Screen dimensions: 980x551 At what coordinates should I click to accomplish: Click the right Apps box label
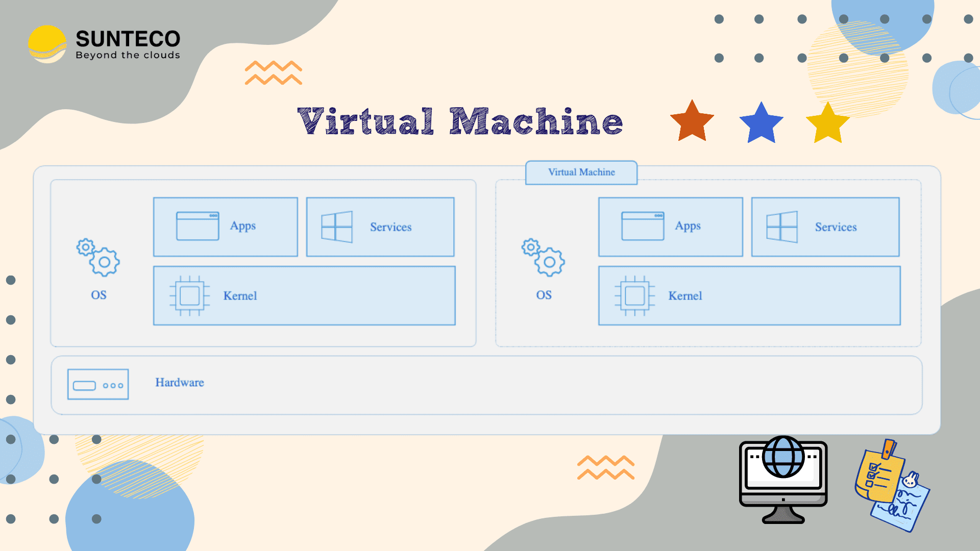(688, 226)
